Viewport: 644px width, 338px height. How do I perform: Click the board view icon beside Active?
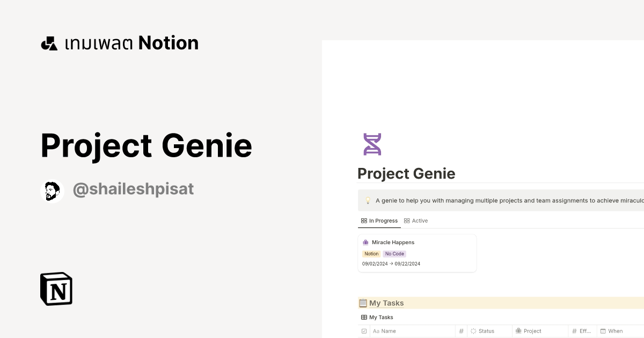(x=406, y=221)
